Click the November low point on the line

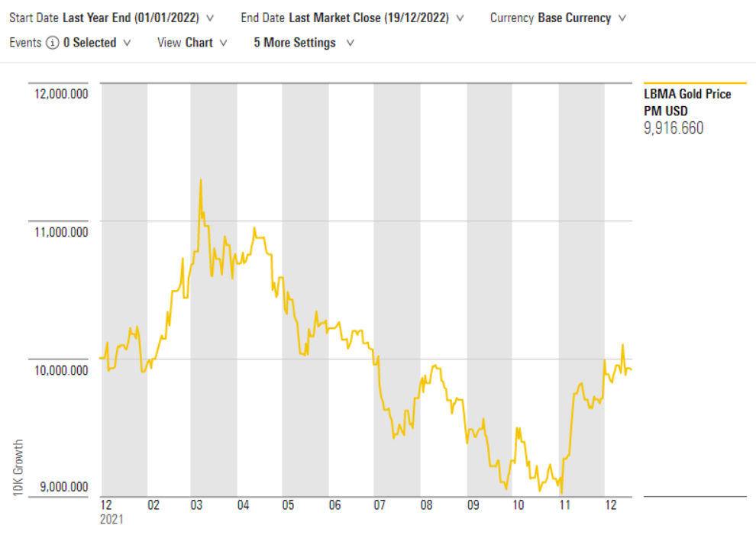tap(561, 494)
